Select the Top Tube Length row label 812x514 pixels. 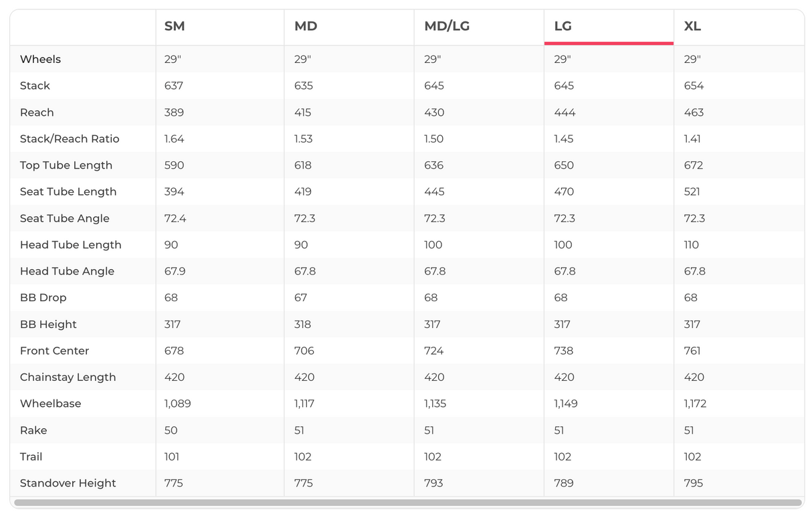pos(66,165)
